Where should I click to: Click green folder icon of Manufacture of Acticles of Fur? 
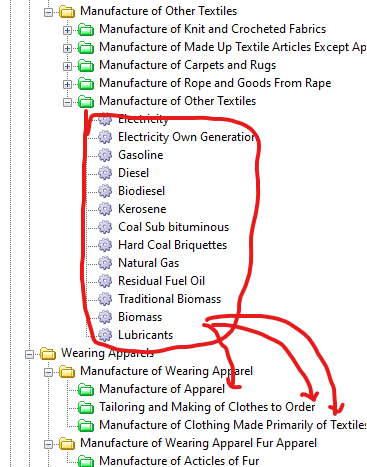tap(86, 461)
